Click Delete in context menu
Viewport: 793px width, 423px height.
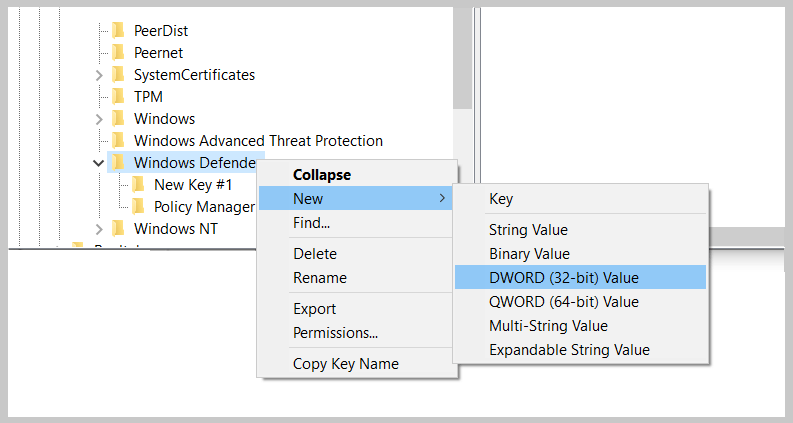(356, 253)
